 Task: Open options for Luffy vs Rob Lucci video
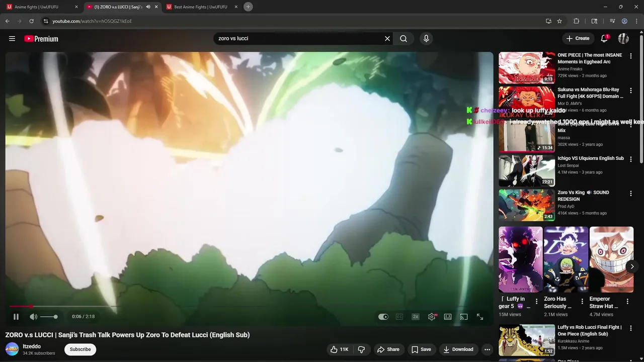point(631,328)
